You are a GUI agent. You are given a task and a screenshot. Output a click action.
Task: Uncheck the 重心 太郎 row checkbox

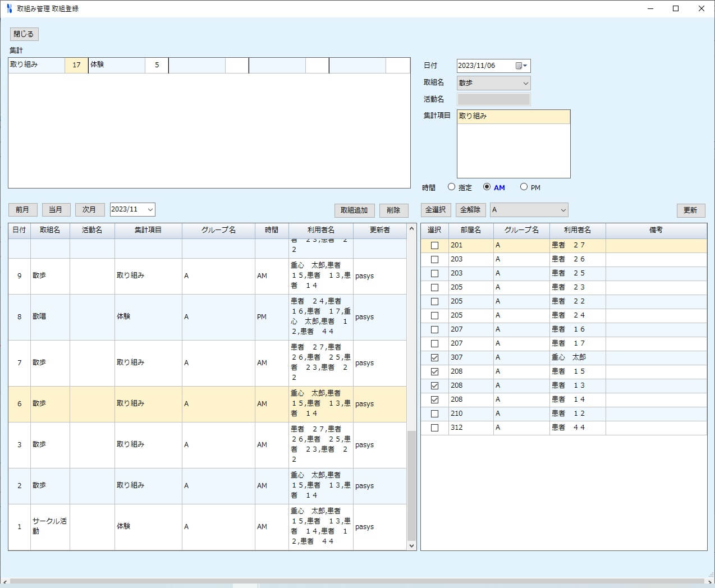pyautogui.click(x=434, y=357)
